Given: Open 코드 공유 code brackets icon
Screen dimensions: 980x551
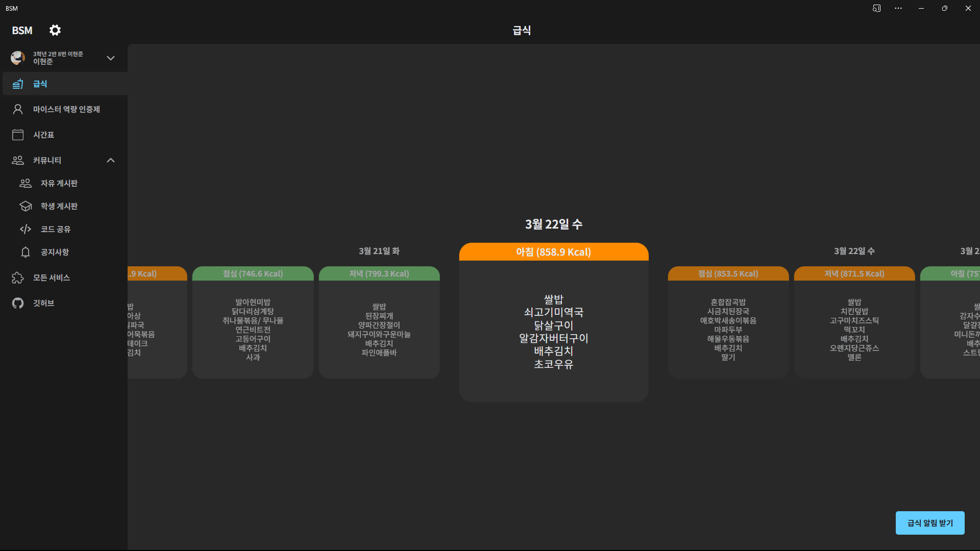Looking at the screenshot, I should coord(26,229).
